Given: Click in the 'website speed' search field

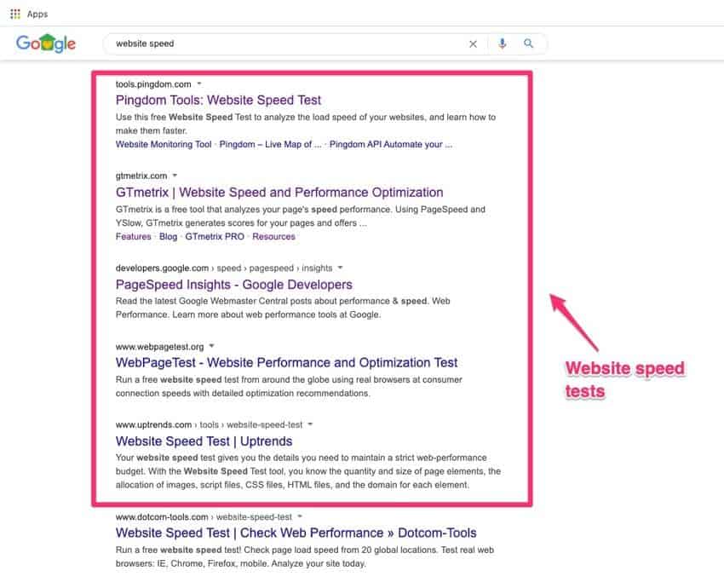Looking at the screenshot, I should [x=281, y=43].
